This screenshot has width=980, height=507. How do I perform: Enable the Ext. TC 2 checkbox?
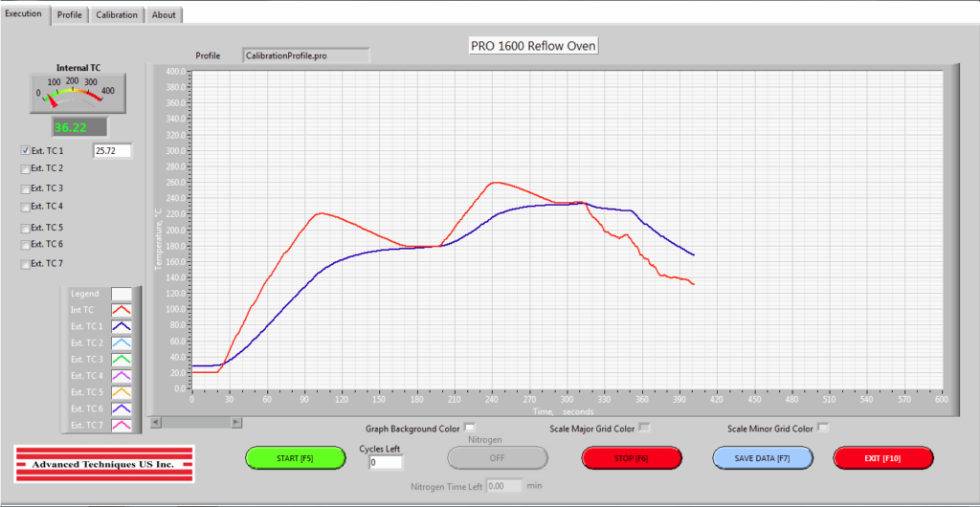click(25, 168)
